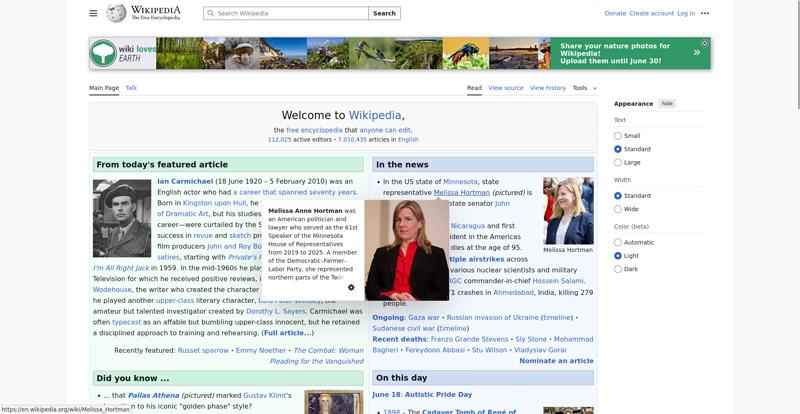Click the free encyclopedia link
800x414 pixels.
click(x=314, y=130)
